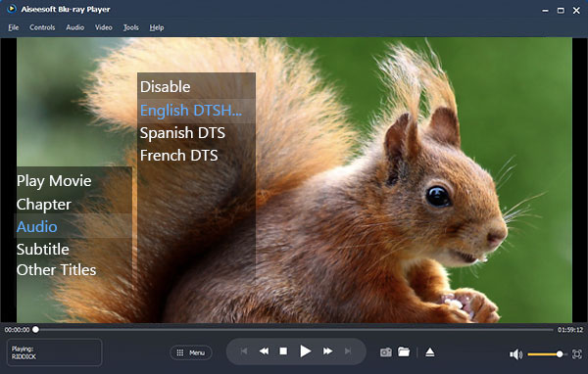Open the snapshot folder icon
588x374 pixels.
[x=404, y=351]
